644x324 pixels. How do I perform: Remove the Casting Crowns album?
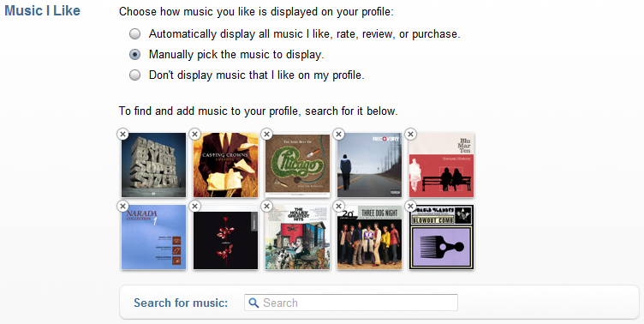(194, 134)
